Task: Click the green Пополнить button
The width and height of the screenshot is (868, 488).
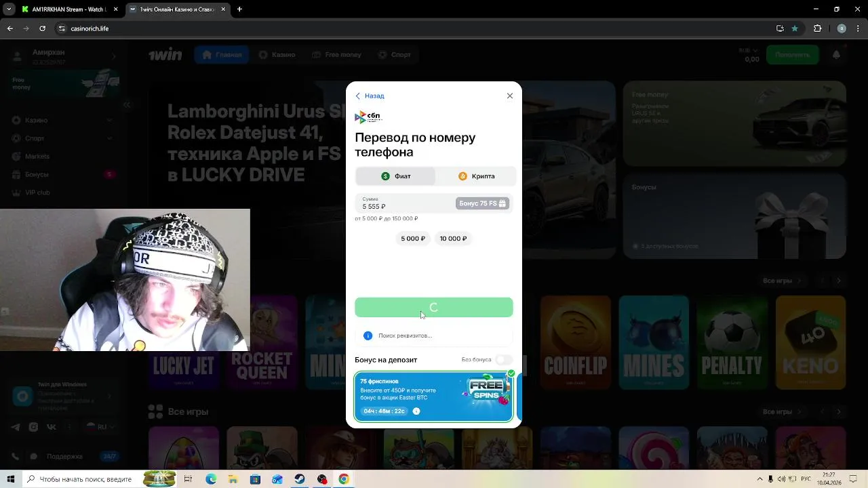Action: (x=792, y=54)
